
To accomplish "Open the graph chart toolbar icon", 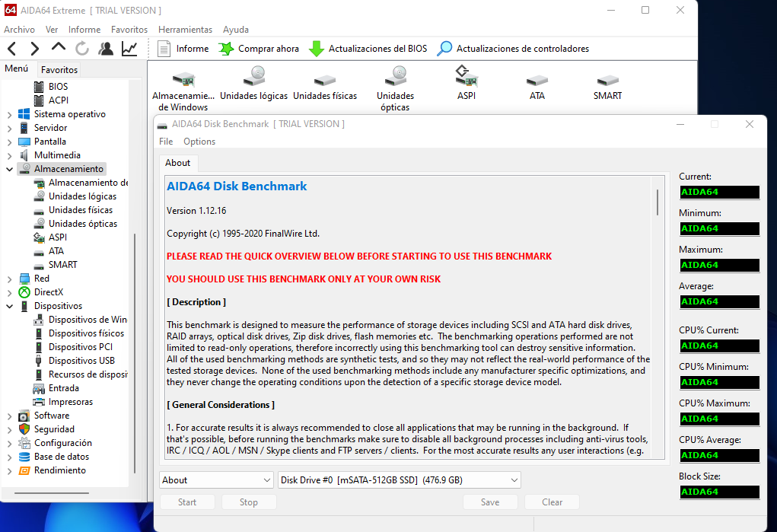I will [x=129, y=49].
